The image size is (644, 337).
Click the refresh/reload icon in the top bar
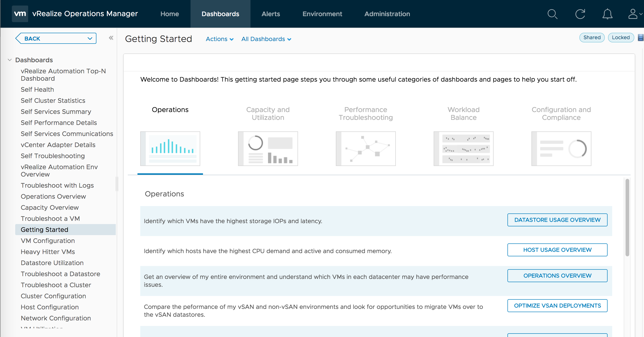click(580, 14)
